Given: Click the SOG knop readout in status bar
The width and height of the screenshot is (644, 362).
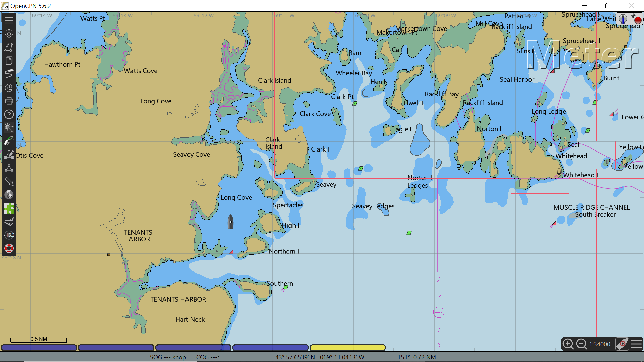Looking at the screenshot, I should click(x=168, y=357).
